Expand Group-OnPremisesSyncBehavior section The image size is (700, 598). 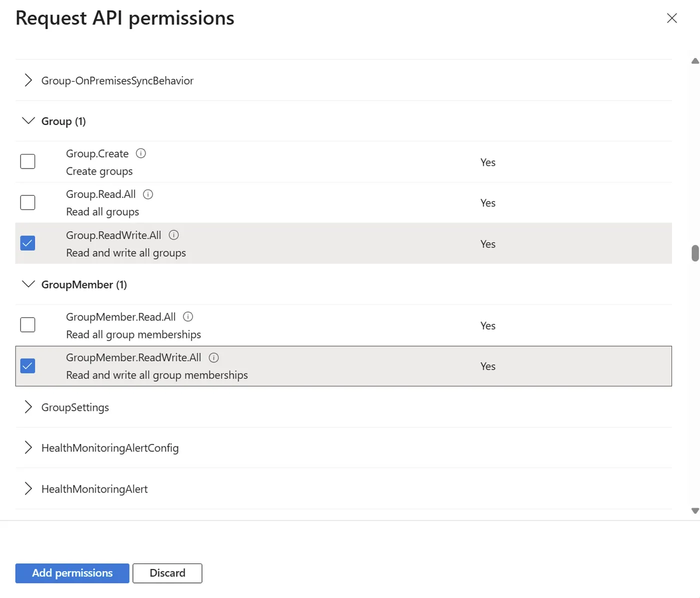click(28, 80)
